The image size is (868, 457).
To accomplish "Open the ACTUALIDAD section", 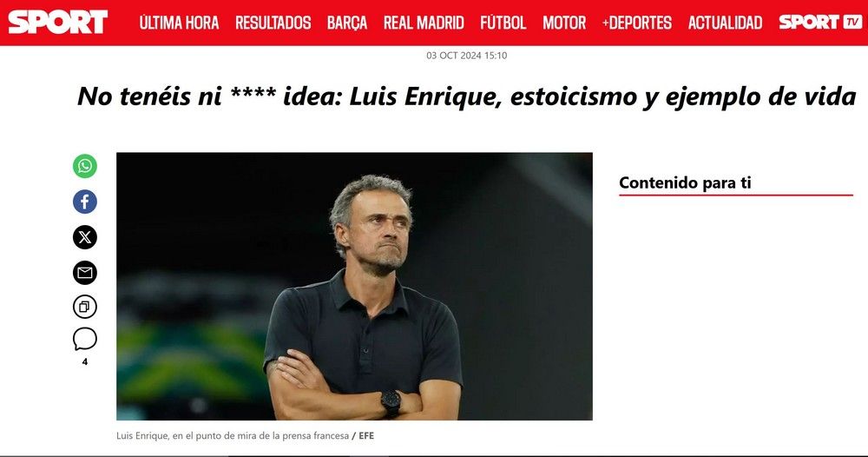I will 725,23.
